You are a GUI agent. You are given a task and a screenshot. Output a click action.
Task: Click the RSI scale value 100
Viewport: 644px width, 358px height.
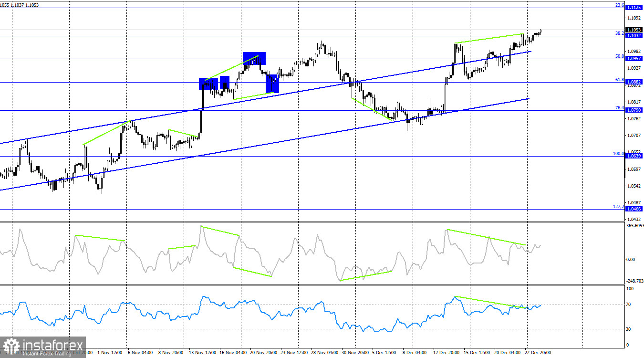point(630,289)
